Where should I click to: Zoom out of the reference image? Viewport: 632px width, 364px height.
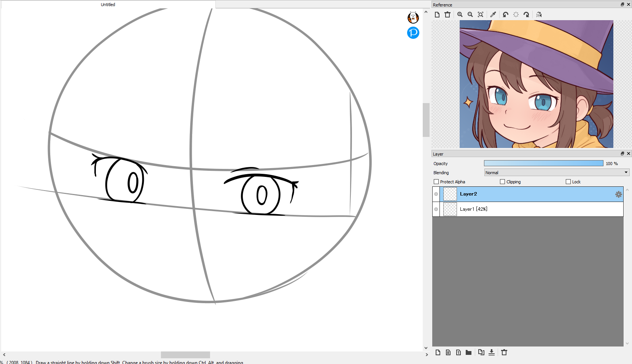point(470,14)
